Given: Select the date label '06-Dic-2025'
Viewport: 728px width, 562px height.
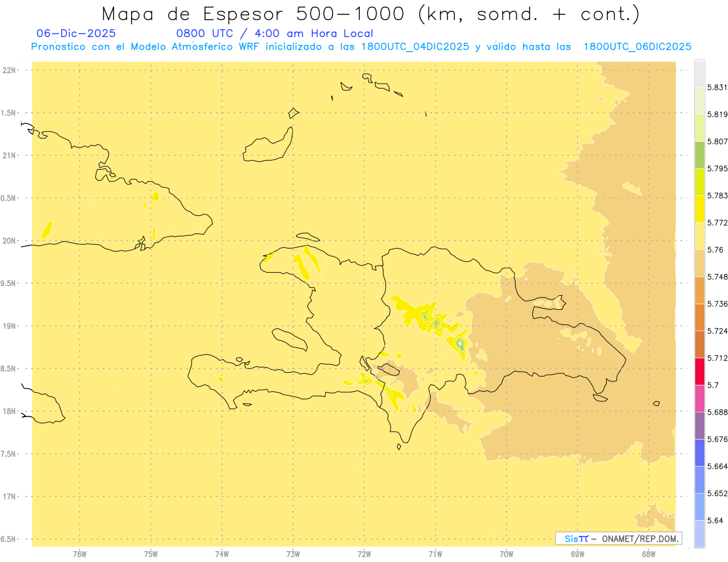Looking at the screenshot, I should 76,33.
